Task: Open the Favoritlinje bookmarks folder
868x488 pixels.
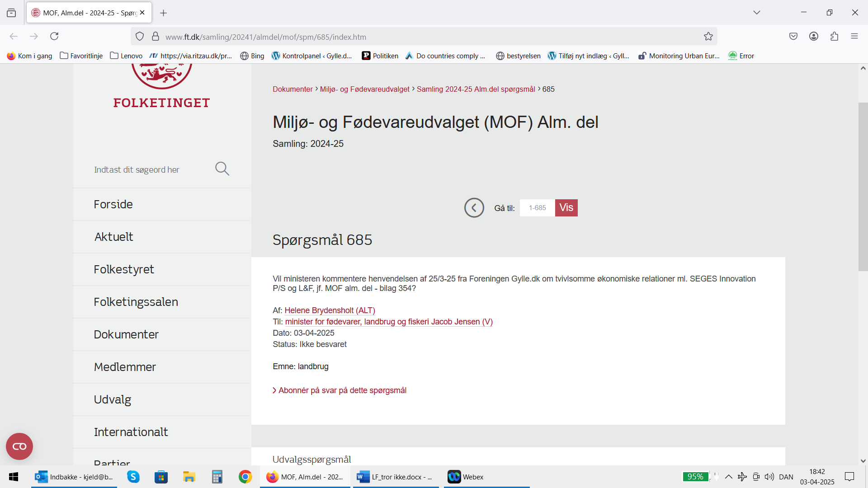Action: (x=81, y=56)
